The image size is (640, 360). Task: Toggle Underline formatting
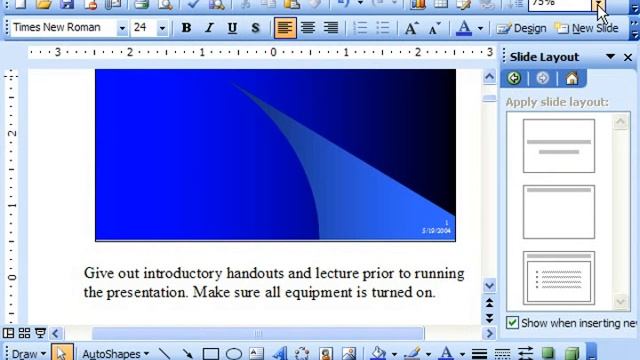coord(232,28)
